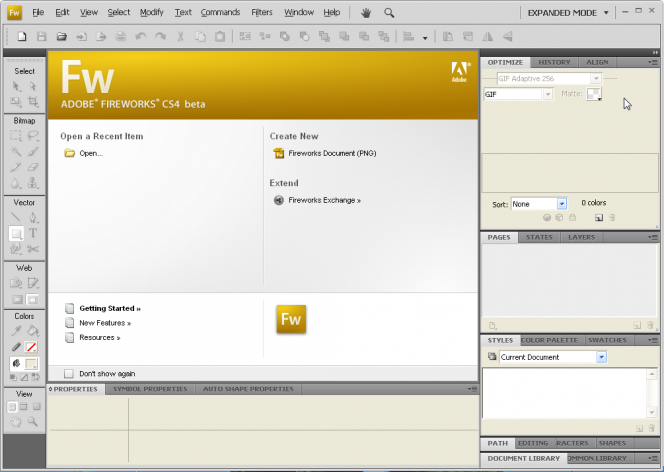Image resolution: width=664 pixels, height=472 pixels.
Task: Open the Modify menu
Action: click(152, 13)
